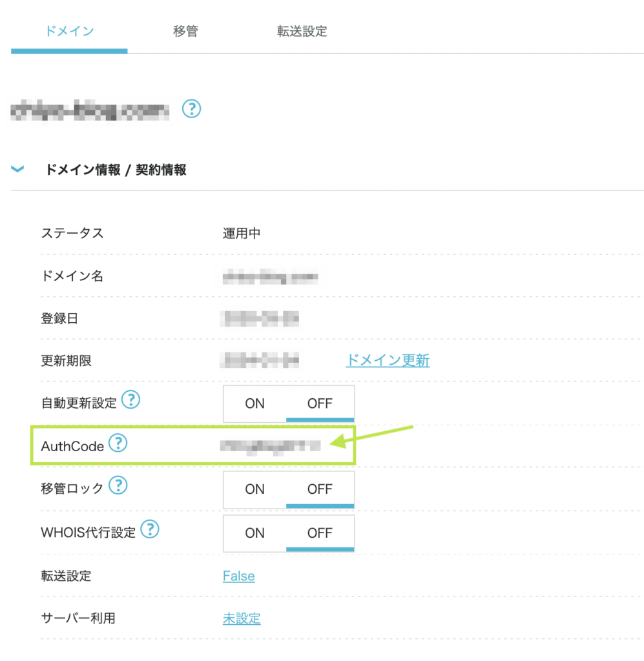Open help for the domain name
Image resolution: width=644 pixels, height=661 pixels.
pos(191,110)
